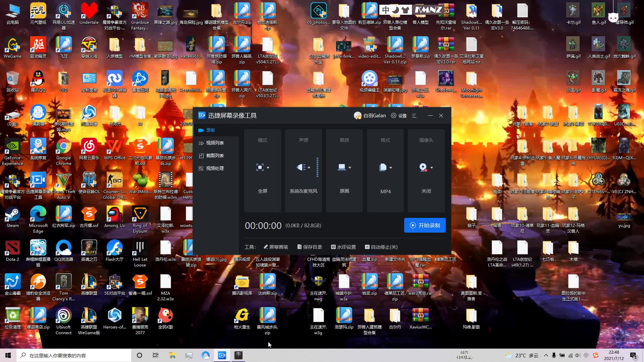
Task: Select the Grand Theft Auto V icon
Action: click(x=64, y=186)
